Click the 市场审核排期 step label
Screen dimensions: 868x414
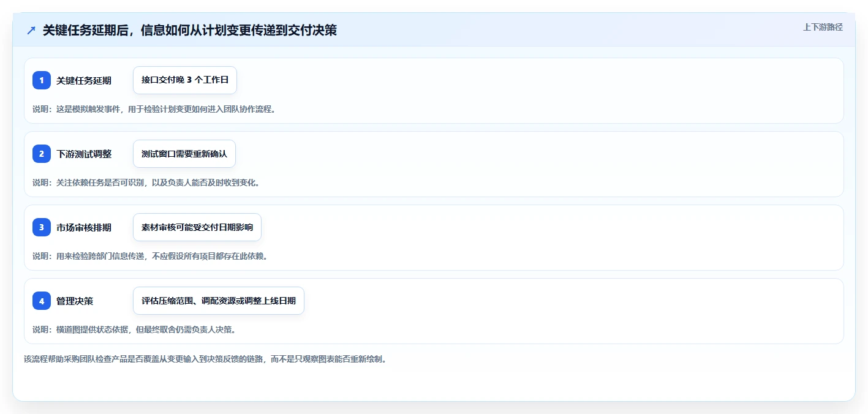coord(84,228)
